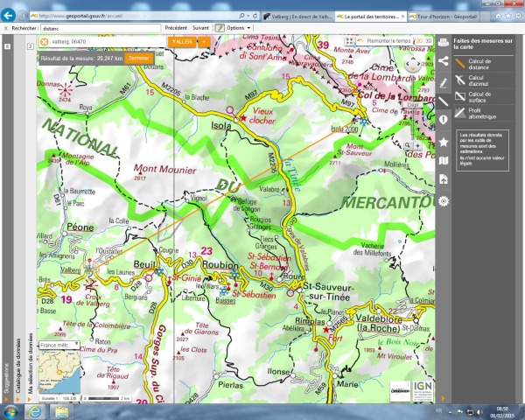Screen dimensions: 525x420
Task: Click Précédent in find bar
Action: point(176,28)
